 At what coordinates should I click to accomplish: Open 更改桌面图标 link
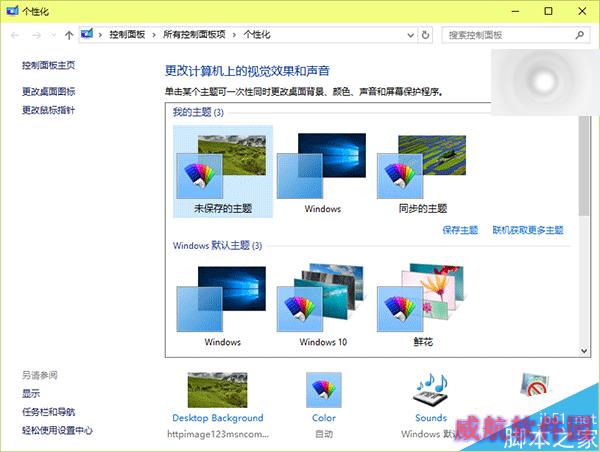48,91
